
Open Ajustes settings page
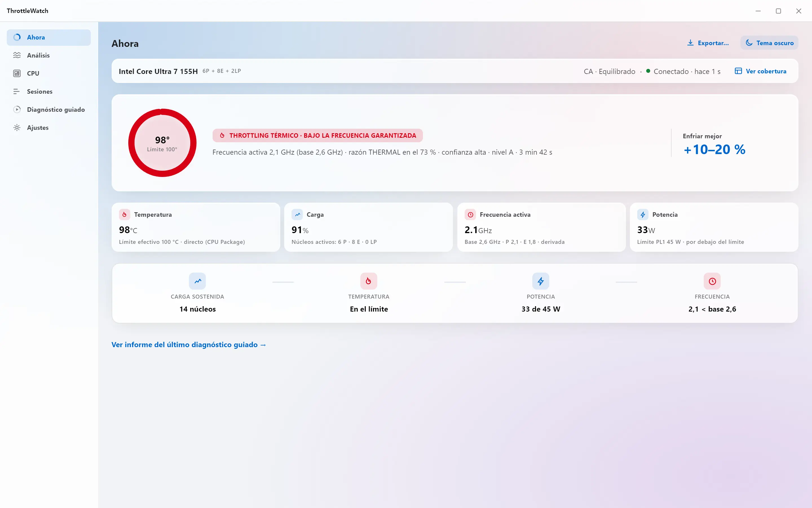pyautogui.click(x=49, y=128)
